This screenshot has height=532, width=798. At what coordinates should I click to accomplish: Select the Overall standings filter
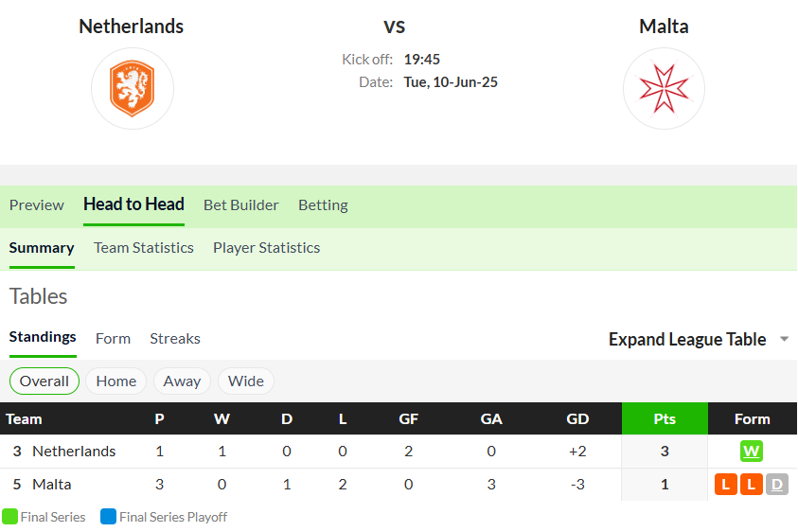click(x=44, y=381)
